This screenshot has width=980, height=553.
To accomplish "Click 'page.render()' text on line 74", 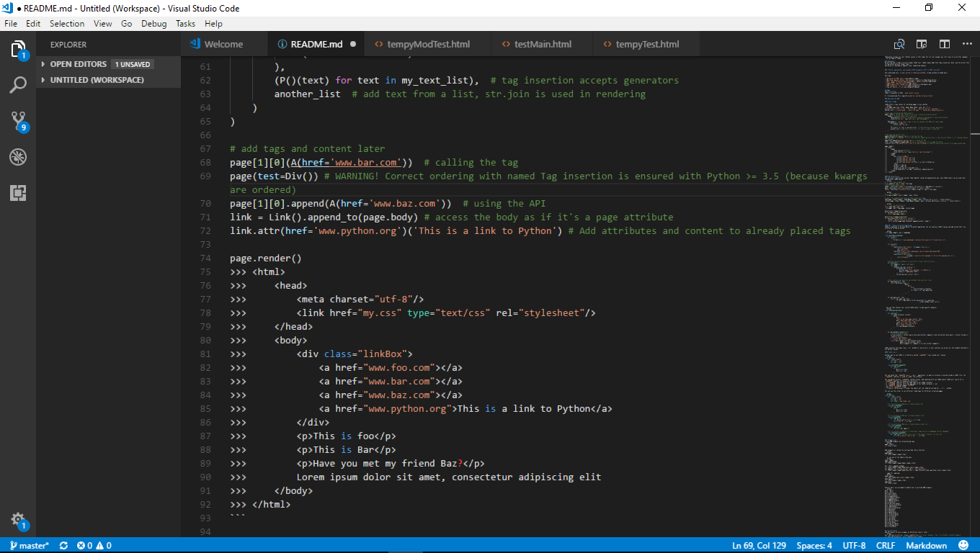I will click(x=266, y=258).
